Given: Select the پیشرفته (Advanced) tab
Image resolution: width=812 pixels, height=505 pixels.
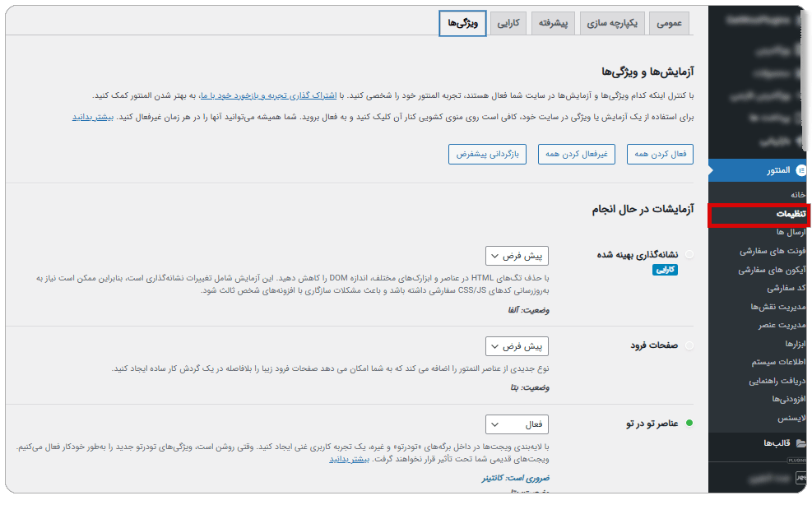Looking at the screenshot, I should point(553,24).
